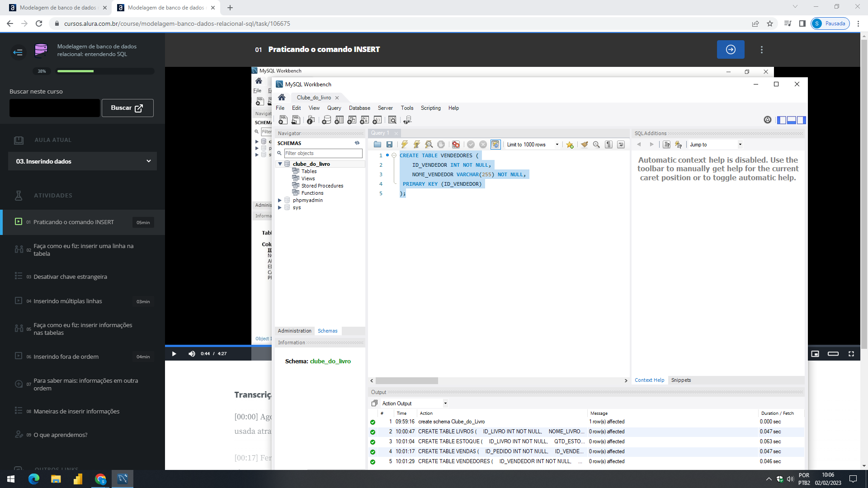Image resolution: width=868 pixels, height=488 pixels.
Task: Expand 03. Inserindo dados section dropdown
Action: [x=82, y=161]
